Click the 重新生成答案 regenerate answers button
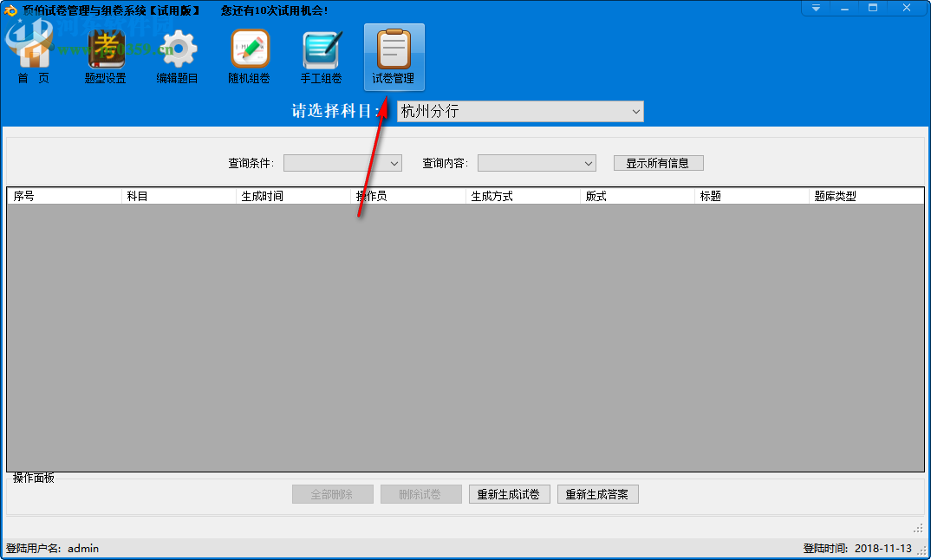931x560 pixels. click(x=597, y=493)
